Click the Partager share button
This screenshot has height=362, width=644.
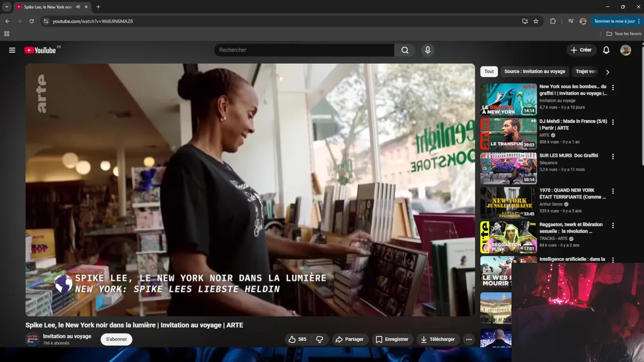coord(349,339)
